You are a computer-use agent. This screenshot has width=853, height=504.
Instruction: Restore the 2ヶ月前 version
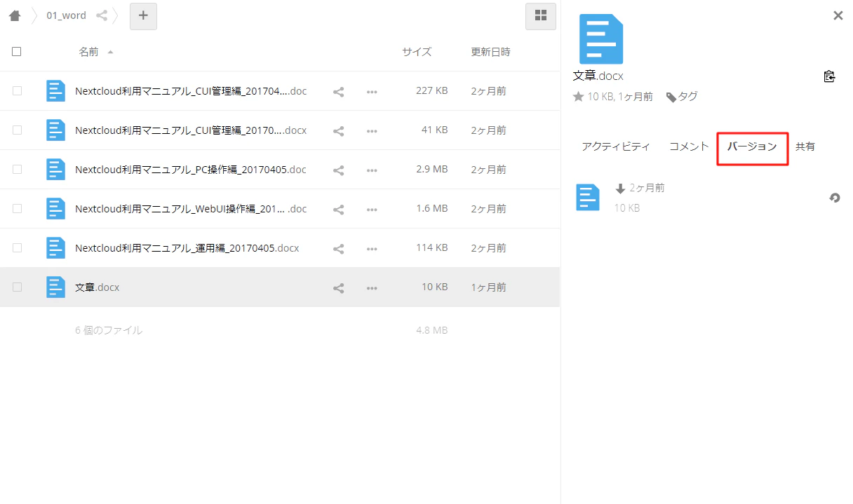coord(835,198)
